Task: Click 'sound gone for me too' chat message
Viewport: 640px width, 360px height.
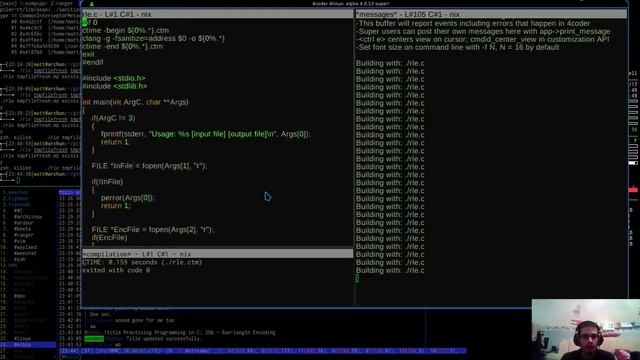Action: click(145, 320)
